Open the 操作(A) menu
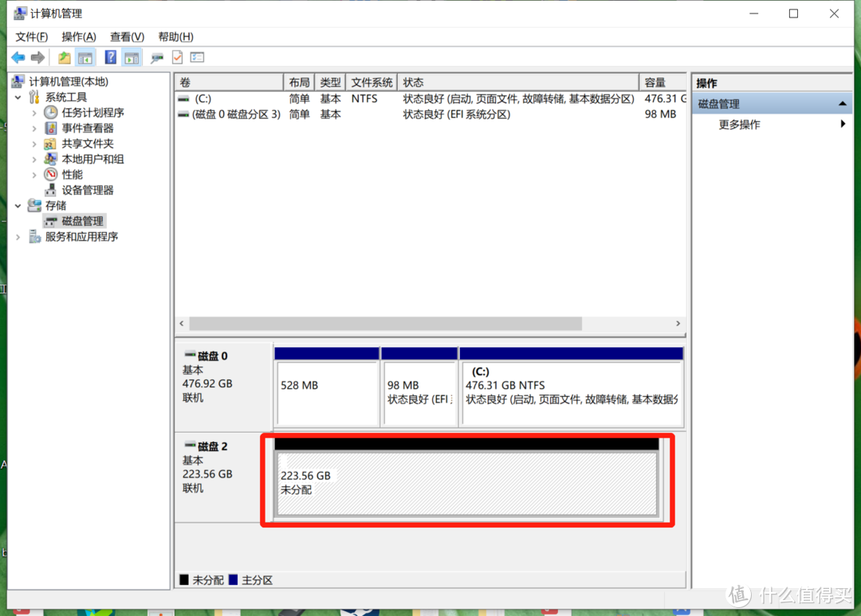The image size is (861, 616). pyautogui.click(x=79, y=37)
